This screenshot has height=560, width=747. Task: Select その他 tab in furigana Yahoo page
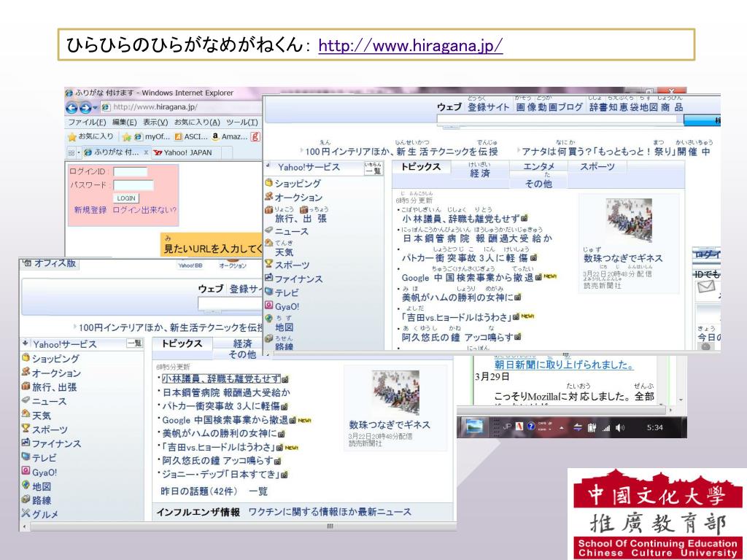coord(539,183)
